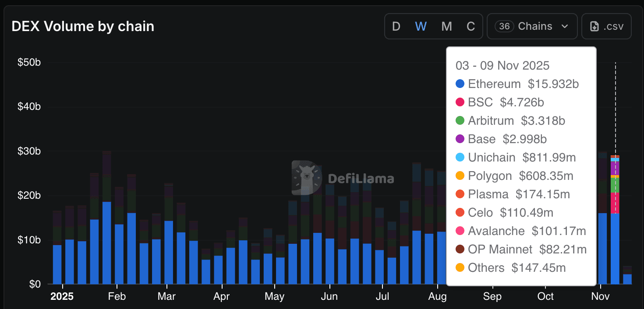The height and width of the screenshot is (309, 644).
Task: Click the purple Base legend dot
Action: [460, 139]
